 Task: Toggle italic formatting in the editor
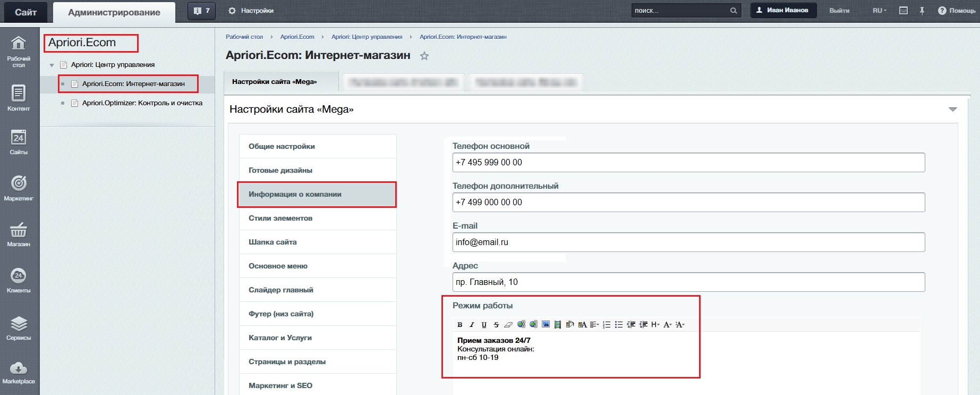[x=472, y=324]
